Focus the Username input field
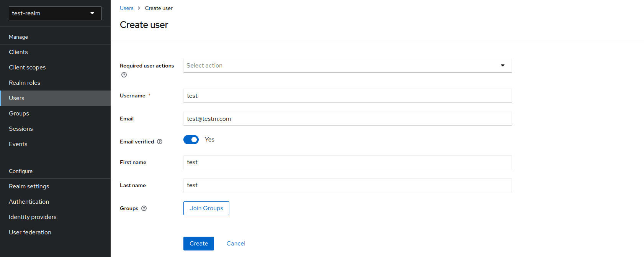Screen dimensions: 644x257 click(347, 96)
